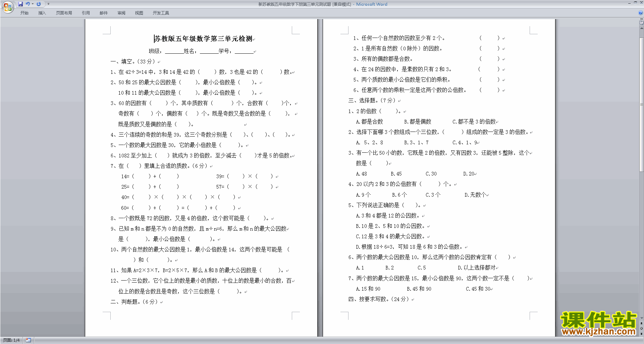This screenshot has height=344, width=644.
Task: Switch to the 页面布局 tab
Action: (64, 13)
